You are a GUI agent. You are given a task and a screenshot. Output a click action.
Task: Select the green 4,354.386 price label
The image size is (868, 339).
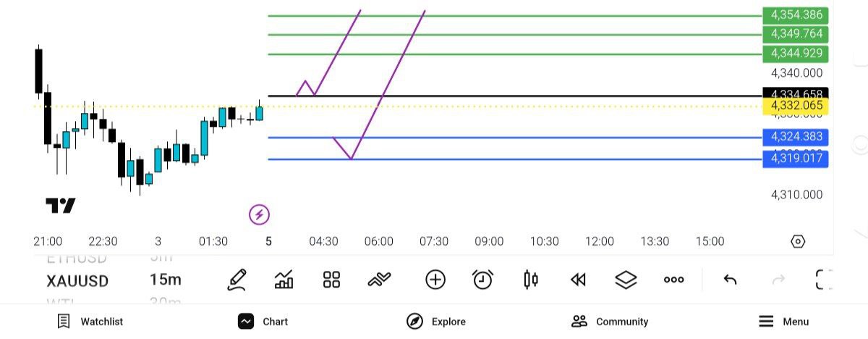796,14
